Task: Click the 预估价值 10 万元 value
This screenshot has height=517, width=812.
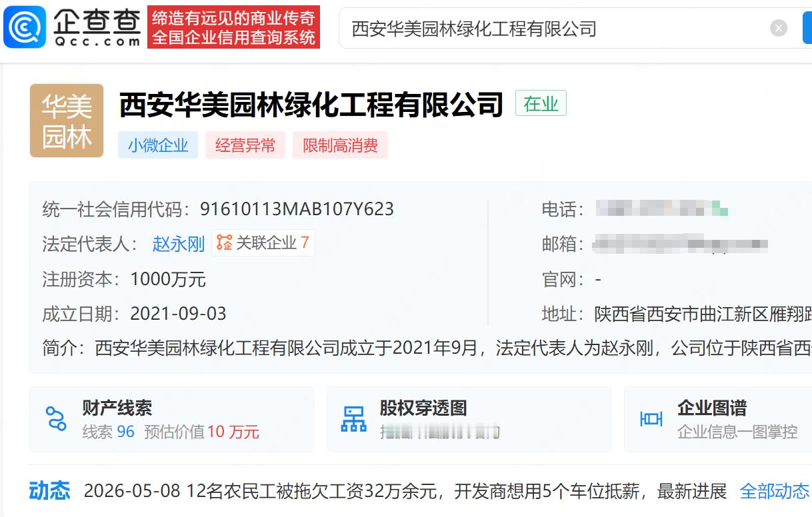Action: click(x=201, y=432)
